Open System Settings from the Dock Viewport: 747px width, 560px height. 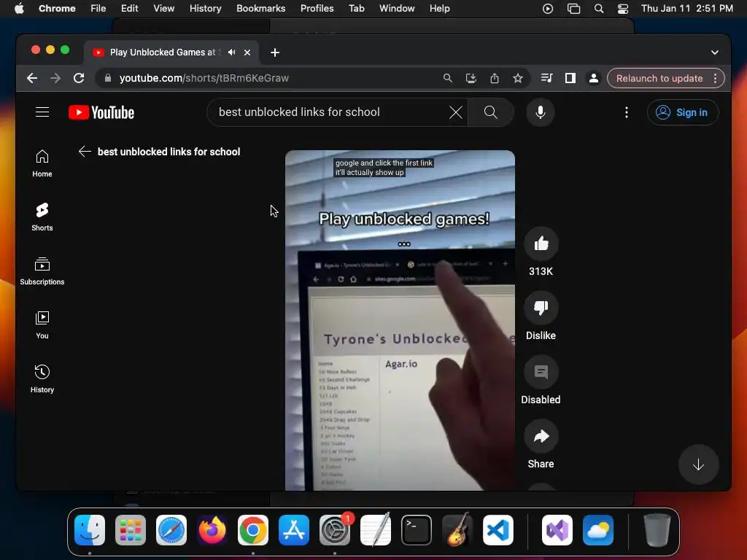point(335,530)
